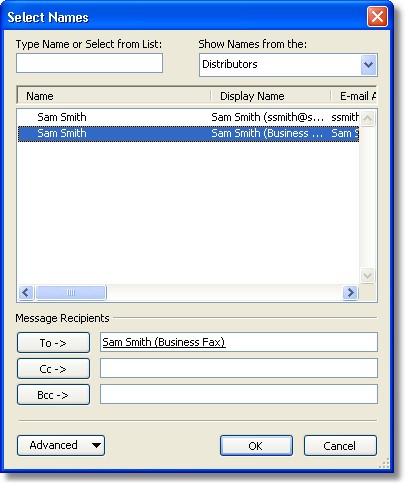The height and width of the screenshot is (485, 406).
Task: Click inside the Cc recipients field
Action: [x=239, y=368]
